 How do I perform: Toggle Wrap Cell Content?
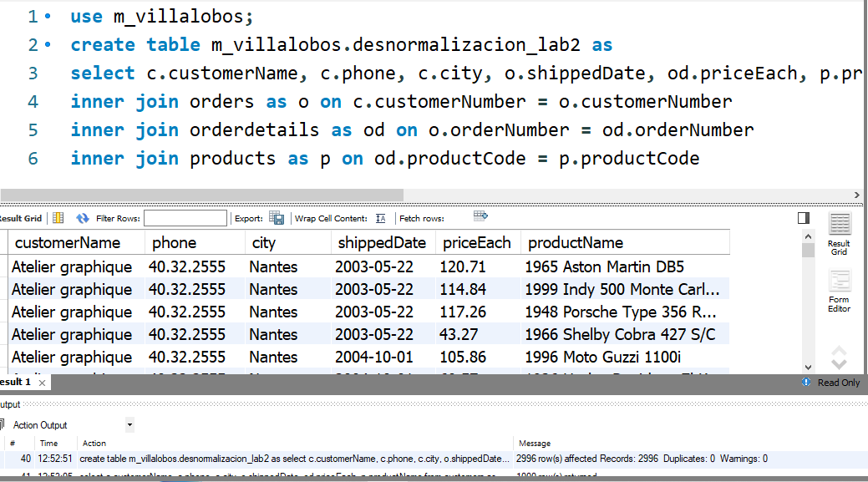[380, 218]
